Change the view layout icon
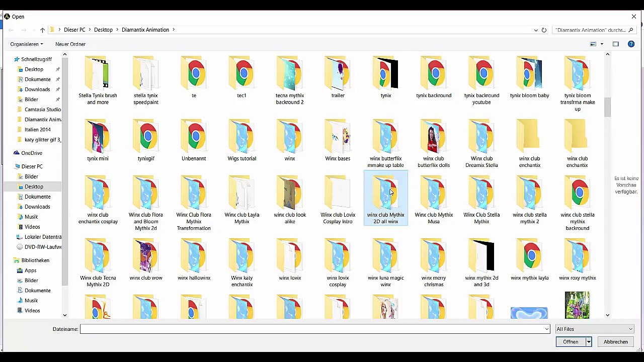 coord(593,44)
